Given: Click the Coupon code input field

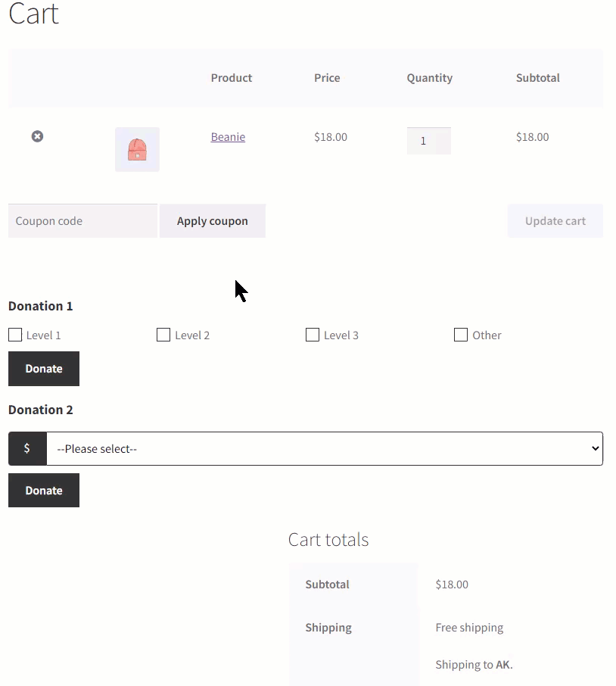Looking at the screenshot, I should click(x=82, y=221).
